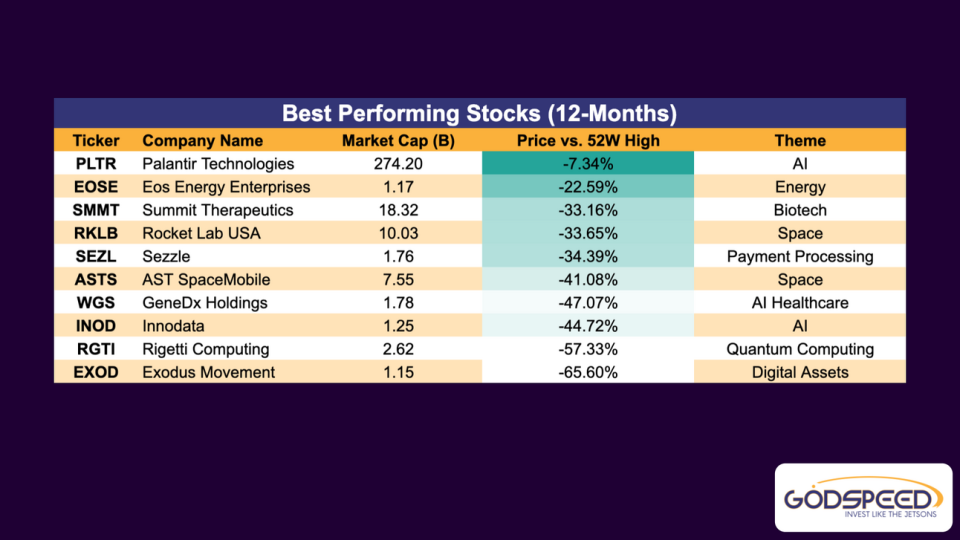Screen dimensions: 960x540
Task: Select the Quantum Computing theme cell
Action: [800, 349]
